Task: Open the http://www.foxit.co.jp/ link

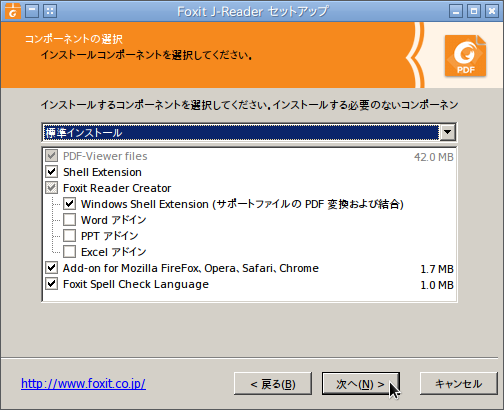Action: coord(83,384)
